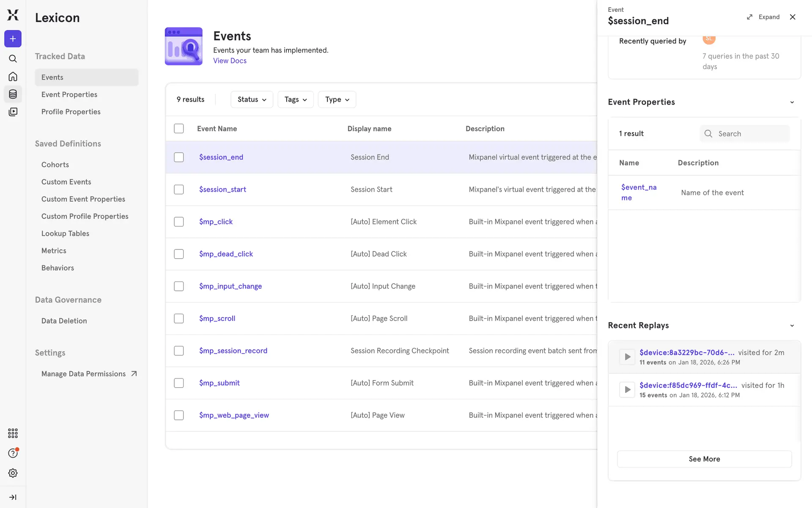
Task: Open the help question mark icon
Action: (13, 453)
